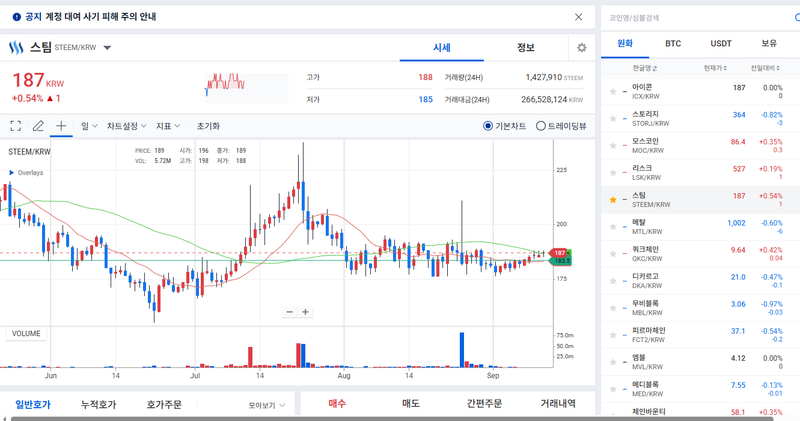Select 스토리지 STORJ/KRW row
Screen dimensions: 800x421
pos(701,119)
